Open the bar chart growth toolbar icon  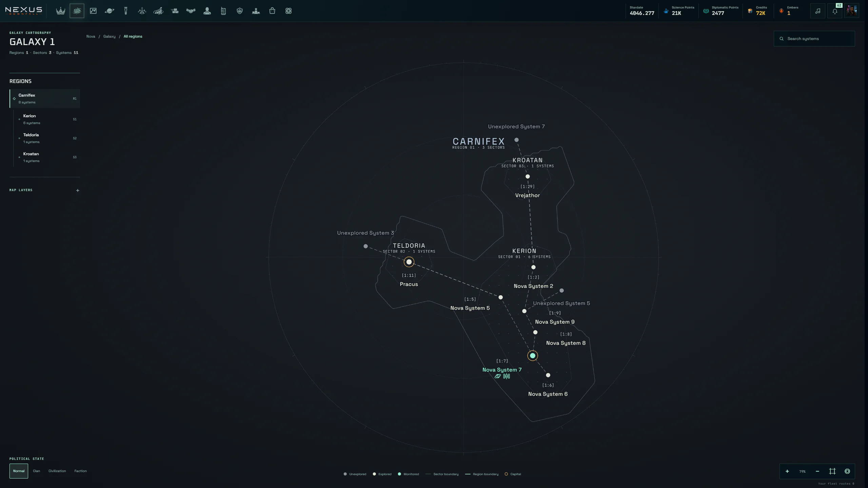(x=158, y=11)
